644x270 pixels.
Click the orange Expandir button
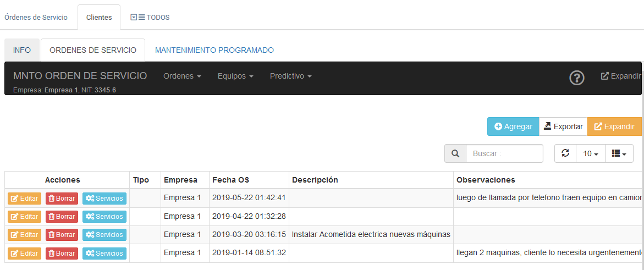pos(614,126)
